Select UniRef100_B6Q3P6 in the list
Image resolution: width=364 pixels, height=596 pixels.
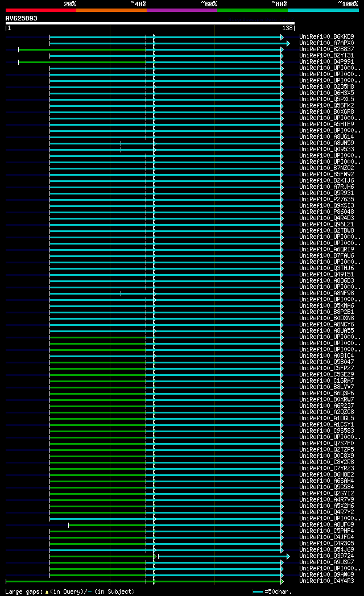click(x=326, y=394)
